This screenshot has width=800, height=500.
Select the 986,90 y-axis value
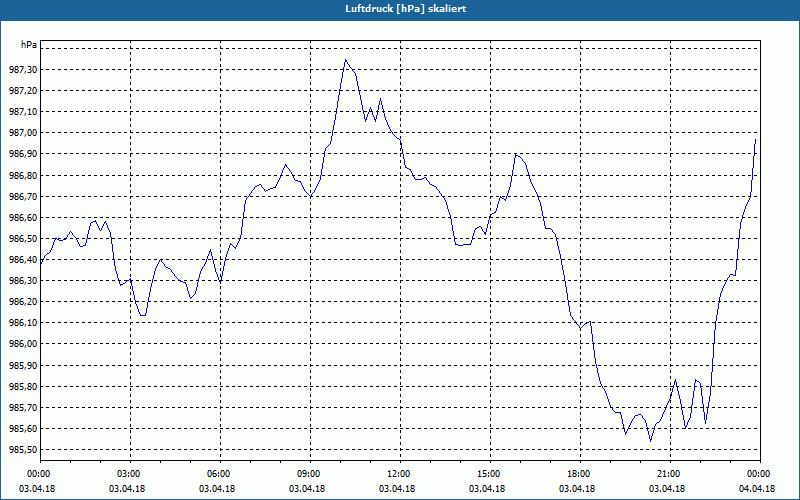point(23,154)
